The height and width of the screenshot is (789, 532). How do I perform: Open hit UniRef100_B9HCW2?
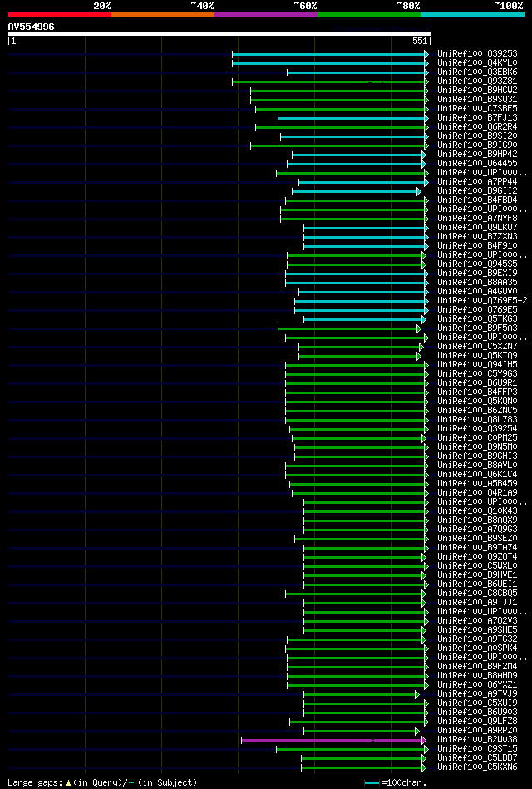(478, 90)
